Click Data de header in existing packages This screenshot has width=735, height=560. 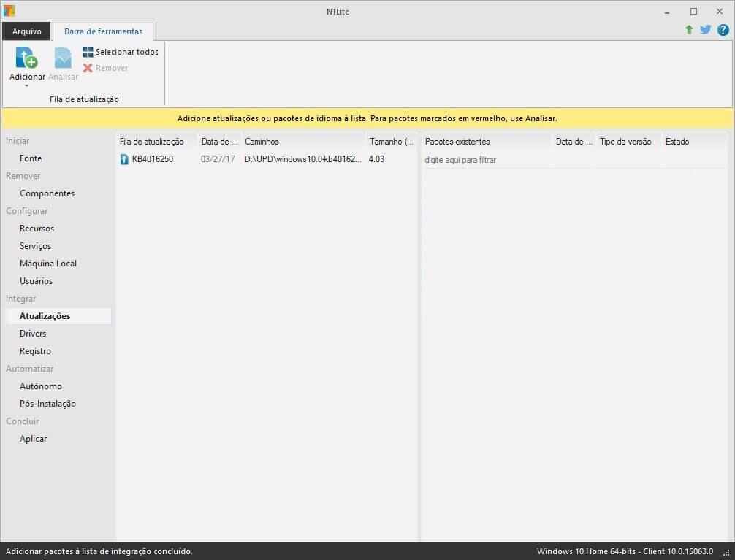click(x=574, y=142)
